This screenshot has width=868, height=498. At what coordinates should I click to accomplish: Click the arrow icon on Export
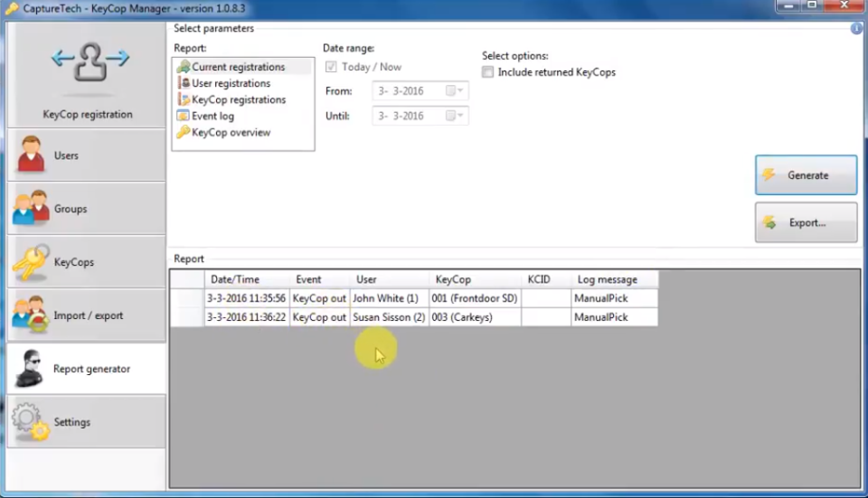point(769,222)
